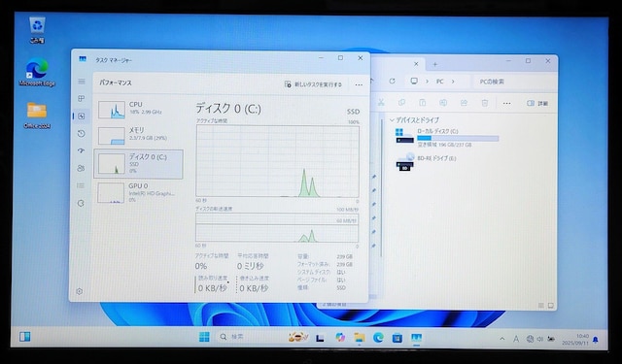Screen dimensions: 622x364
Task: Toggle the IME input mode A indicator
Action: (516, 339)
